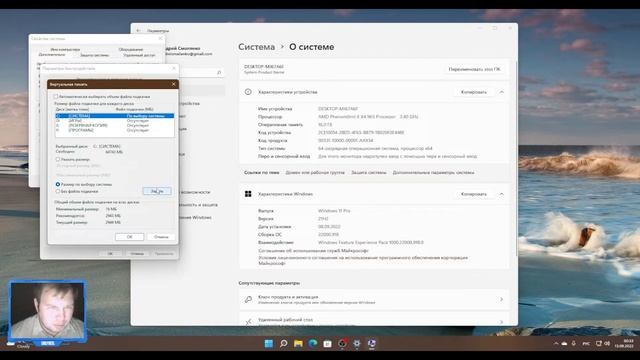This screenshot has width=640, height=360.
Task: Open Условия лицензионного соглашения link
Action: tap(363, 260)
